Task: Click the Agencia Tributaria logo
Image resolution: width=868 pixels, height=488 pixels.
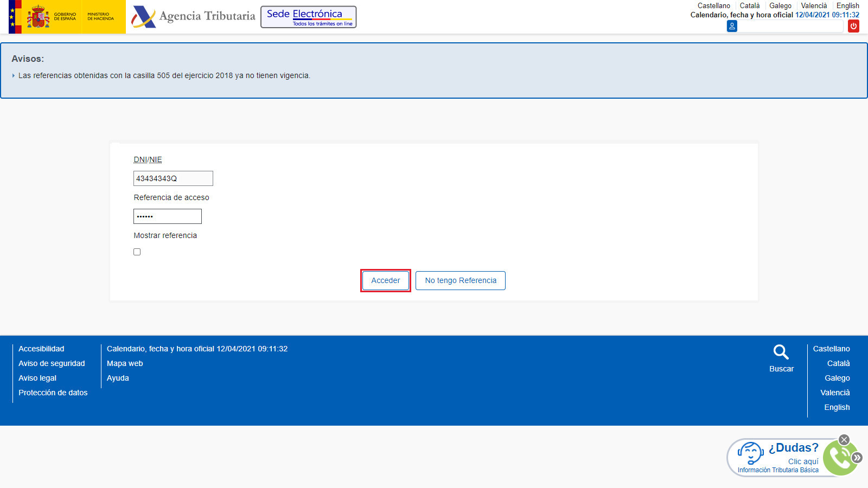Action: pyautogui.click(x=193, y=16)
